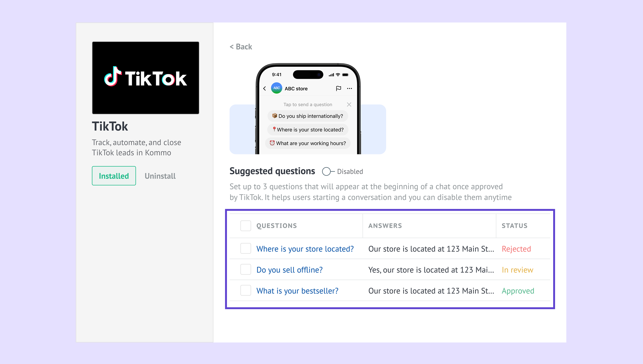This screenshot has width=643, height=364.
Task: Click the ABC store avatar icon
Action: point(277,88)
